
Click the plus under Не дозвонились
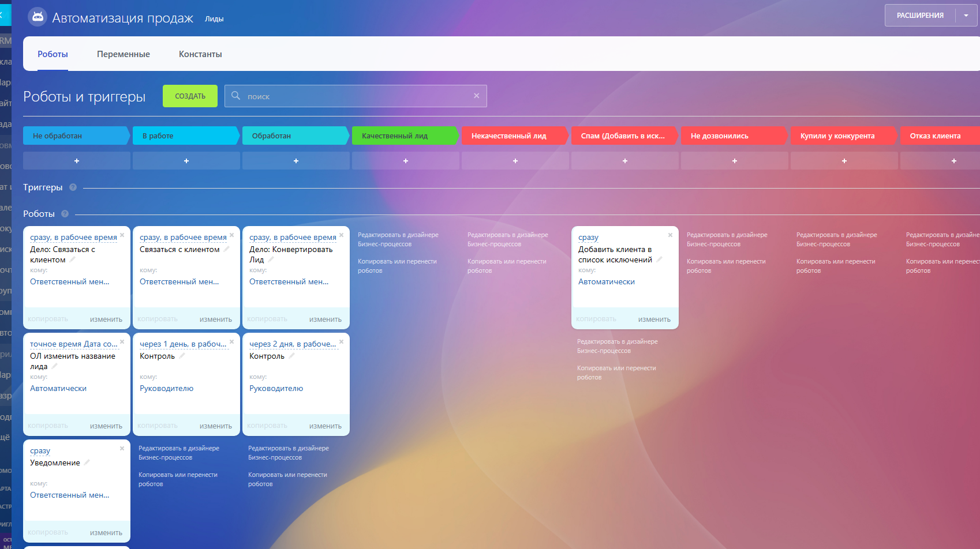click(x=735, y=161)
